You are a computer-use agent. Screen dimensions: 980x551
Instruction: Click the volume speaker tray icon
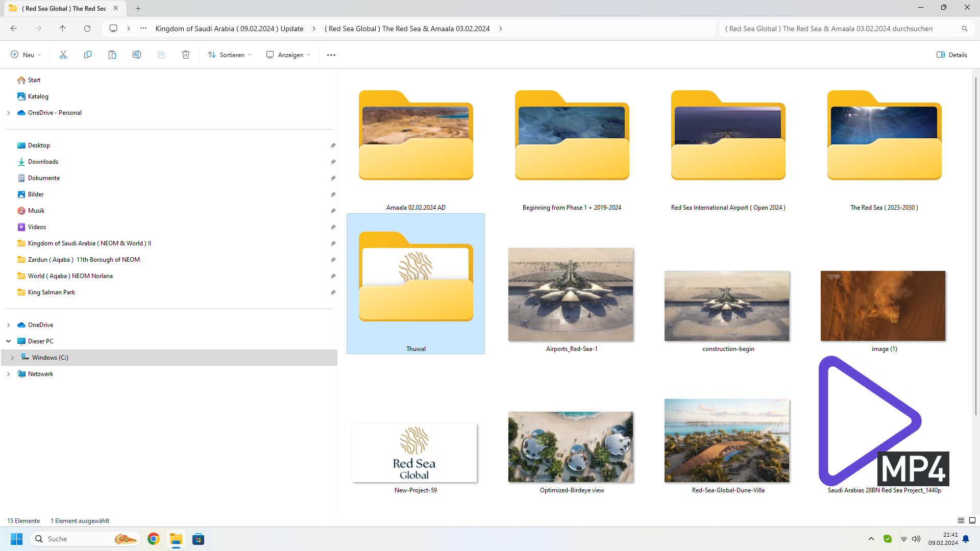[916, 539]
